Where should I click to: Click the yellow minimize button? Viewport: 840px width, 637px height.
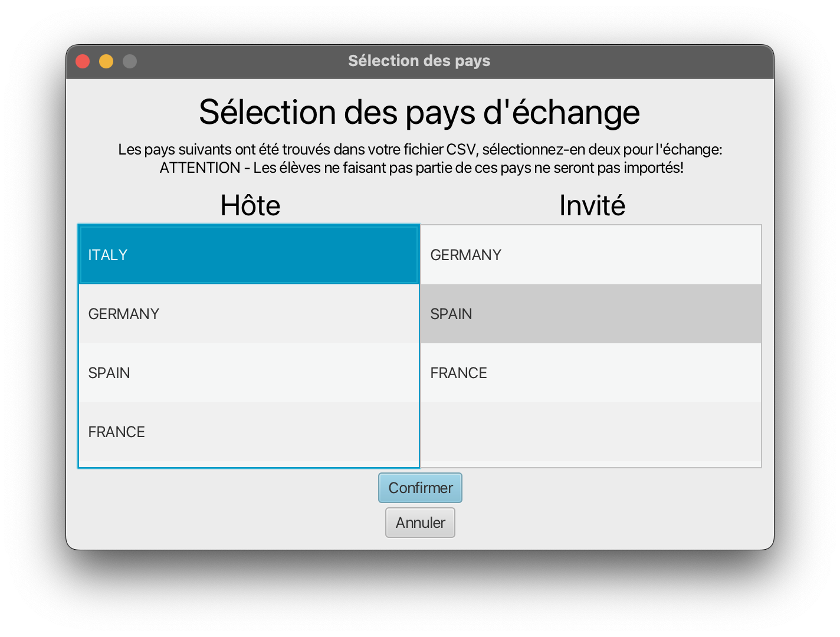(106, 61)
